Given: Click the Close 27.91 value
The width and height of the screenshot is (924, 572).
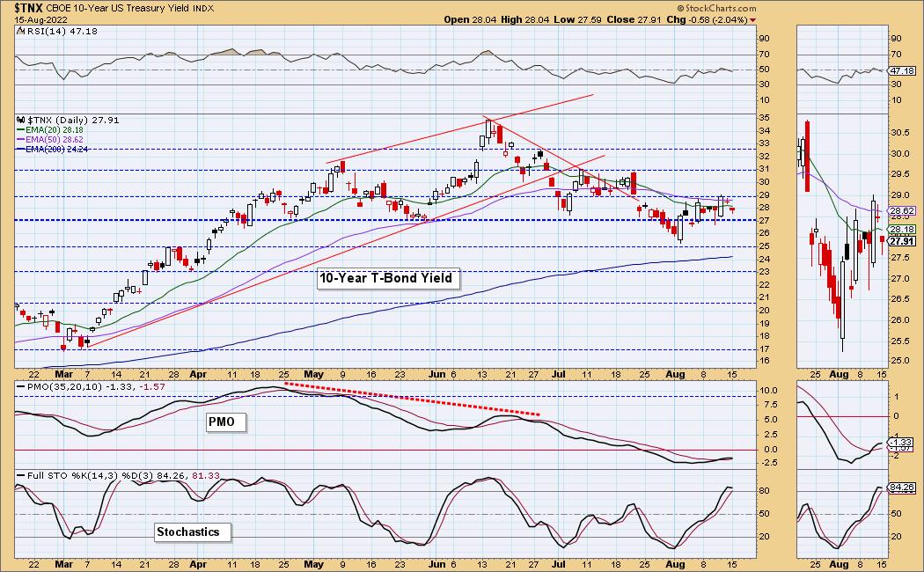Looking at the screenshot, I should [x=633, y=19].
